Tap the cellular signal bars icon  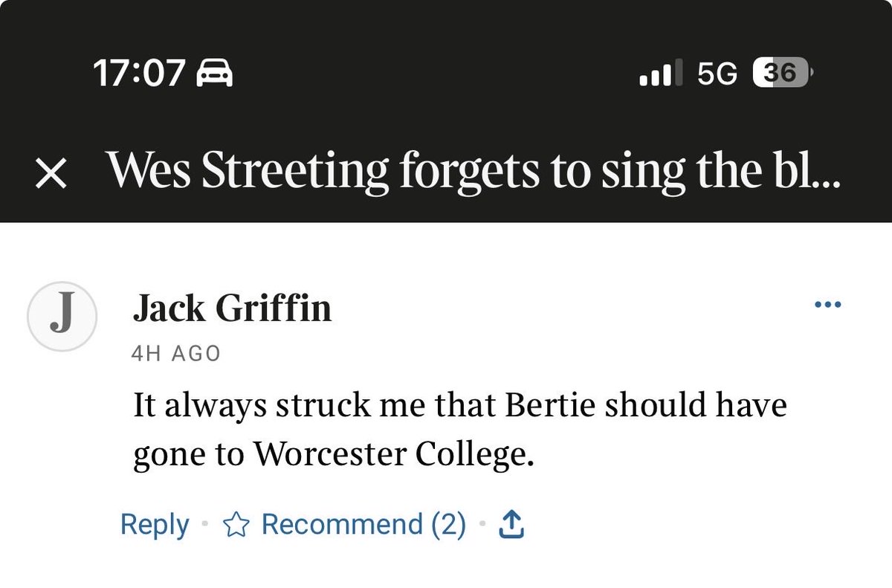point(656,73)
